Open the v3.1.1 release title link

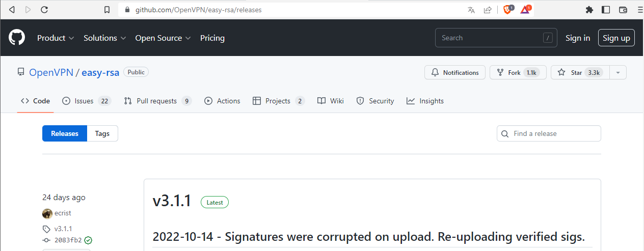pyautogui.click(x=172, y=201)
